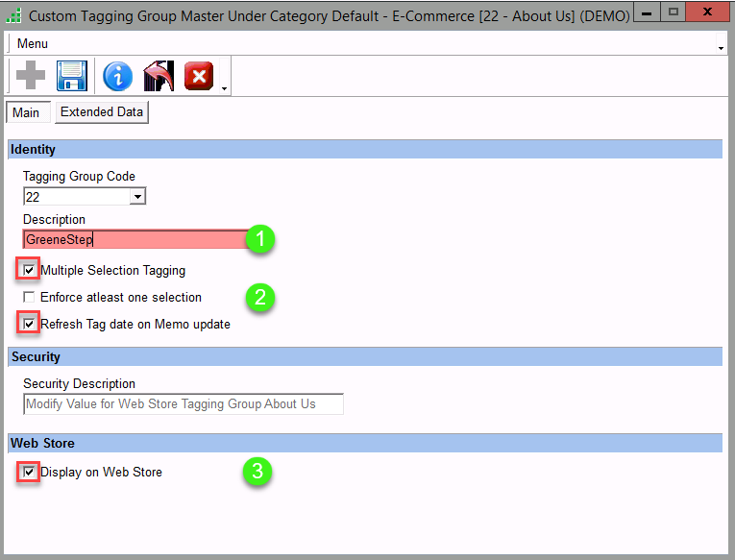The width and height of the screenshot is (735, 560).
Task: Click the Tagging Group Code value 22
Action: tap(75, 197)
